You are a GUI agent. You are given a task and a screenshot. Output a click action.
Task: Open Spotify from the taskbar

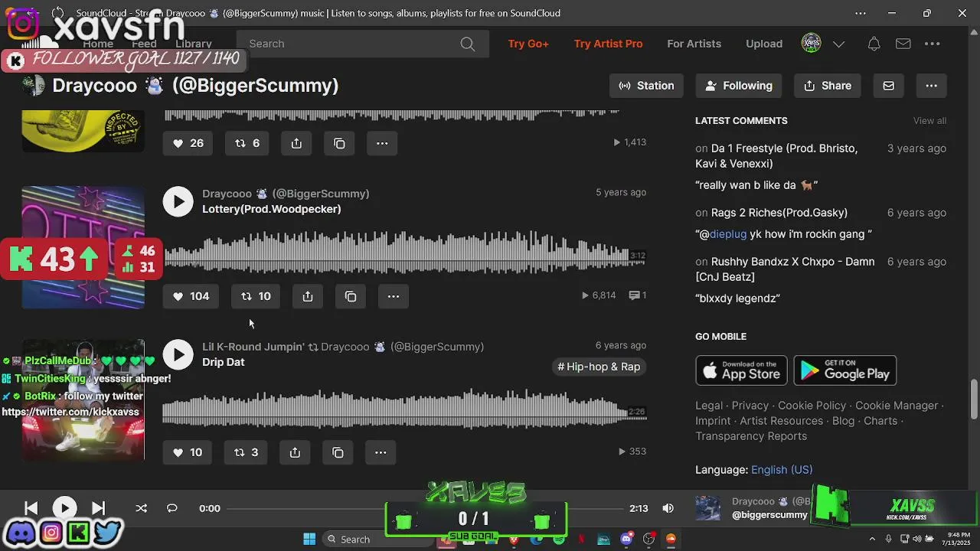[x=559, y=540]
